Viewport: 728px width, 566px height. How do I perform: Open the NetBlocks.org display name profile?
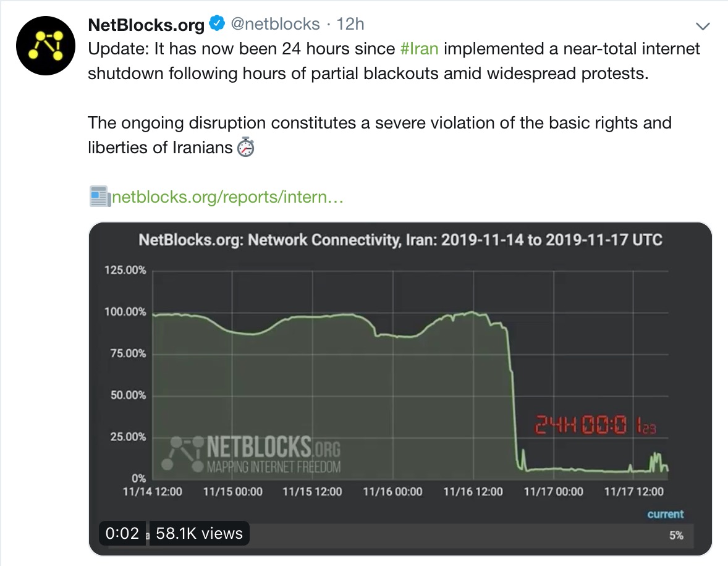[x=146, y=25]
